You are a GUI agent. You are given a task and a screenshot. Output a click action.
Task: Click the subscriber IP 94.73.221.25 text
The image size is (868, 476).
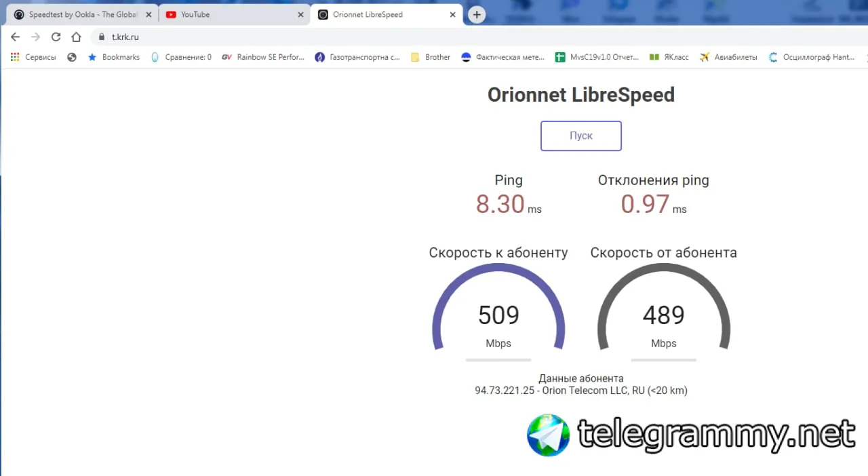point(505,391)
